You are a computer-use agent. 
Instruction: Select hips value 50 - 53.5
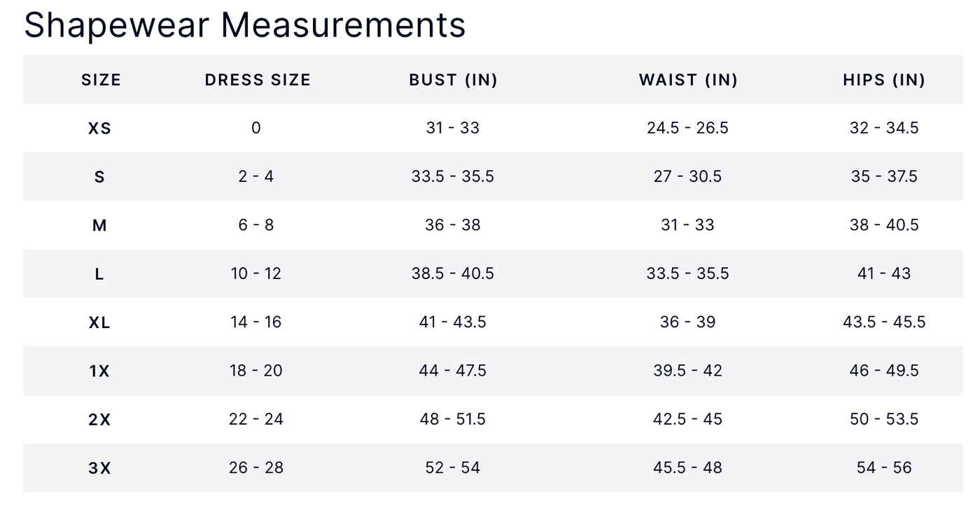click(884, 419)
